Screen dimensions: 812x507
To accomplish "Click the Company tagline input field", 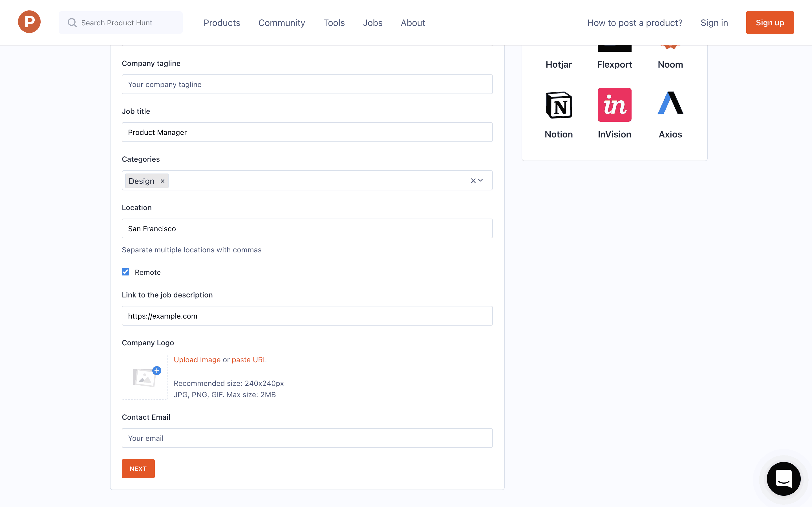I will pos(307,84).
